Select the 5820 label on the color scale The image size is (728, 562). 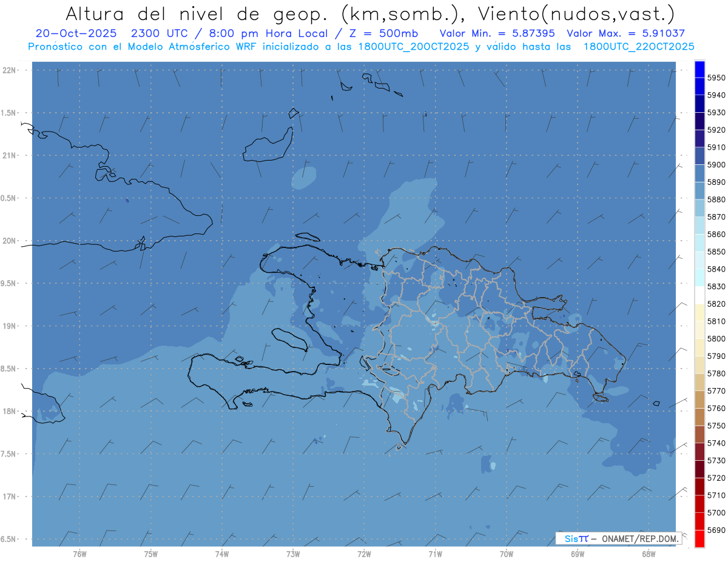(716, 304)
